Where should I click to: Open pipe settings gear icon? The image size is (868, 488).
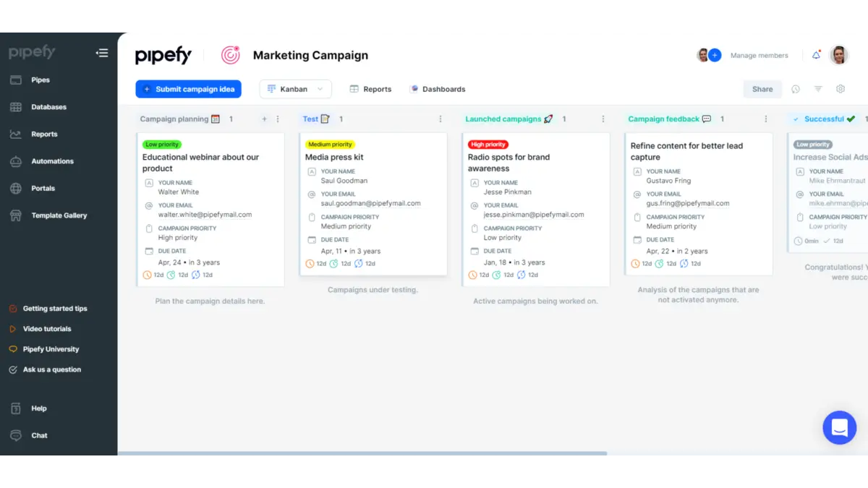point(841,89)
